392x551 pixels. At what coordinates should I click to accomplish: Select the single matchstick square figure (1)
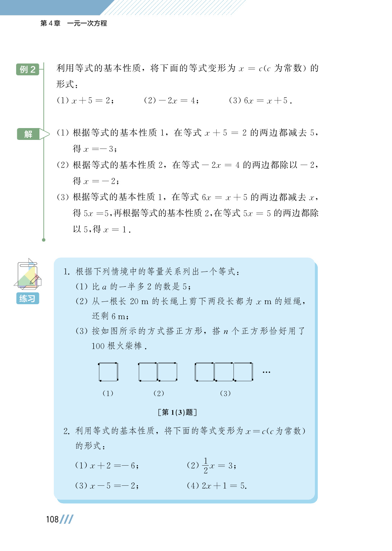pos(108,372)
